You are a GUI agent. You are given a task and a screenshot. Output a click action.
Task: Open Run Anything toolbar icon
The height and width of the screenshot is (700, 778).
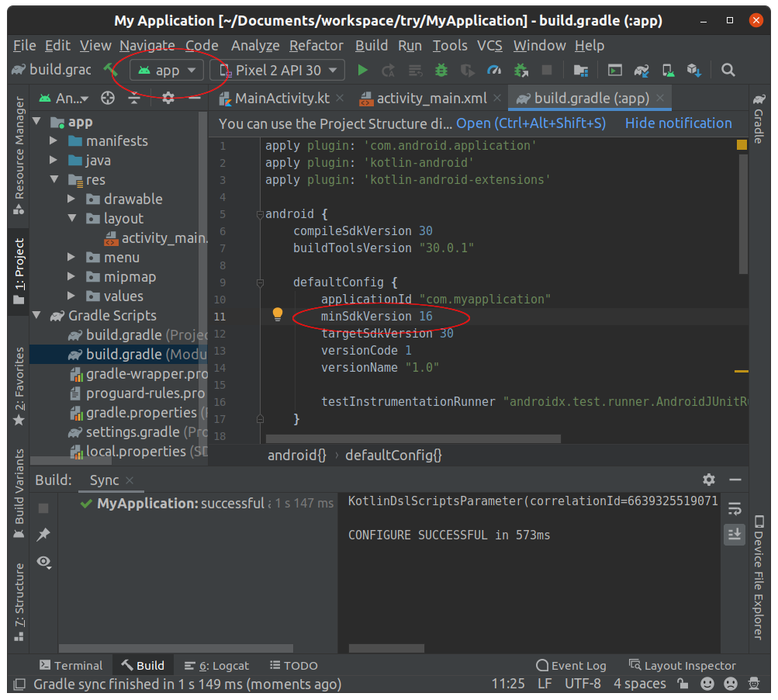pyautogui.click(x=615, y=71)
